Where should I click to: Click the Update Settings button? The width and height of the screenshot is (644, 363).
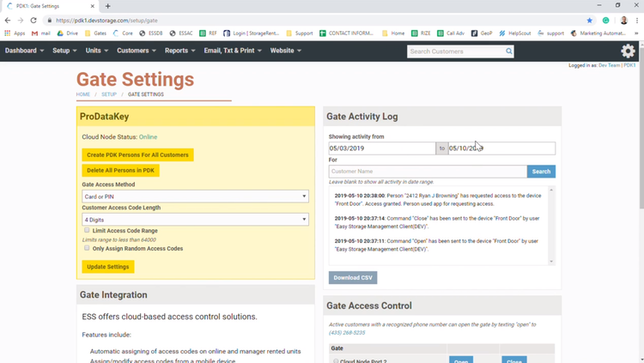click(108, 267)
